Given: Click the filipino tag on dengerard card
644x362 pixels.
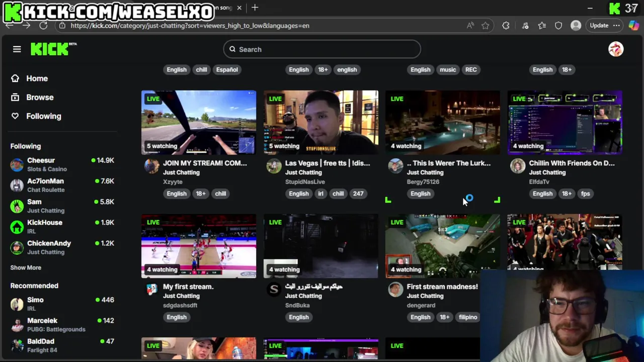Looking at the screenshot, I should [x=468, y=317].
